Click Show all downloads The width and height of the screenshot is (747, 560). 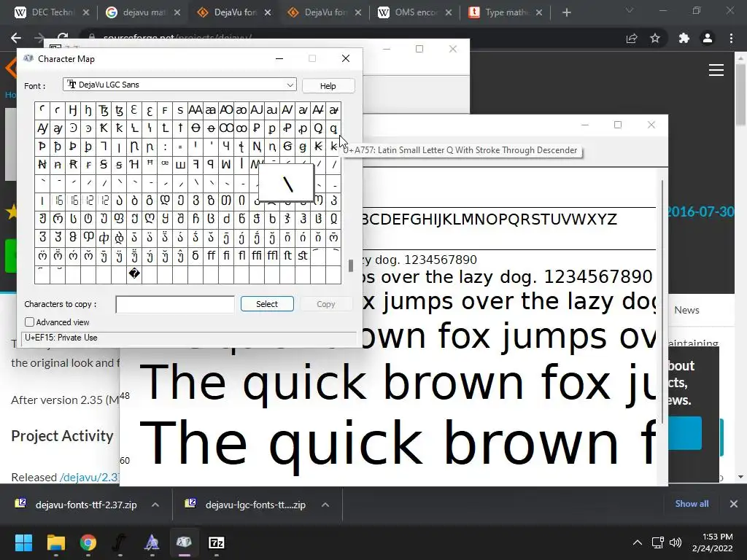[692, 504]
